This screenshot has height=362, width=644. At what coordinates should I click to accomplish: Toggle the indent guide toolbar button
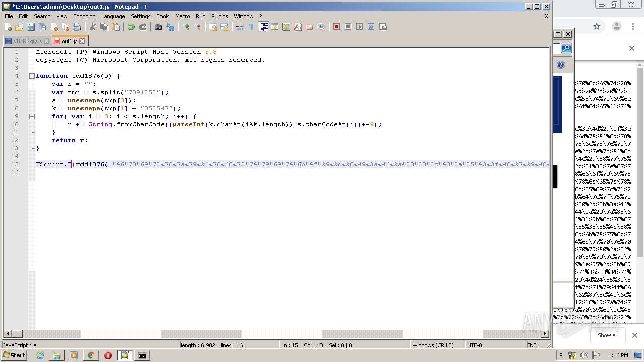[263, 27]
